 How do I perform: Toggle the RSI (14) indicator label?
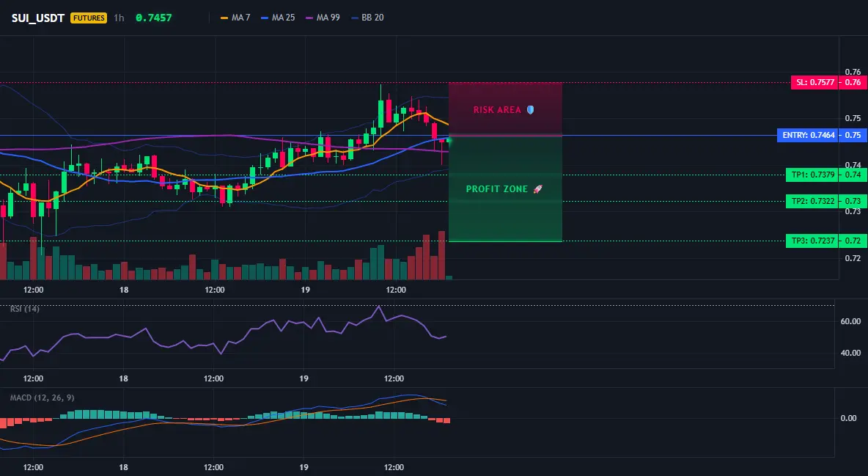pyautogui.click(x=25, y=309)
